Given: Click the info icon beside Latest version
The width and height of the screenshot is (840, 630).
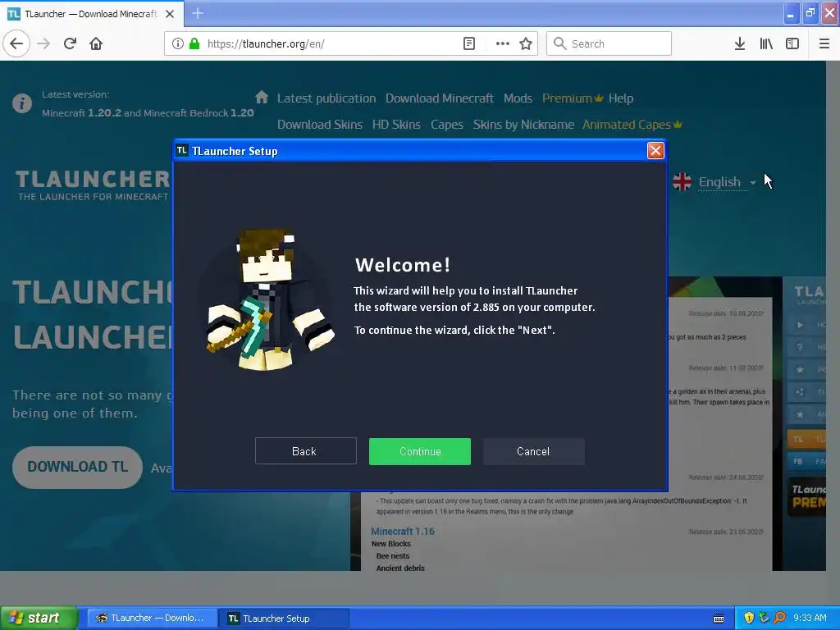Looking at the screenshot, I should tap(22, 103).
